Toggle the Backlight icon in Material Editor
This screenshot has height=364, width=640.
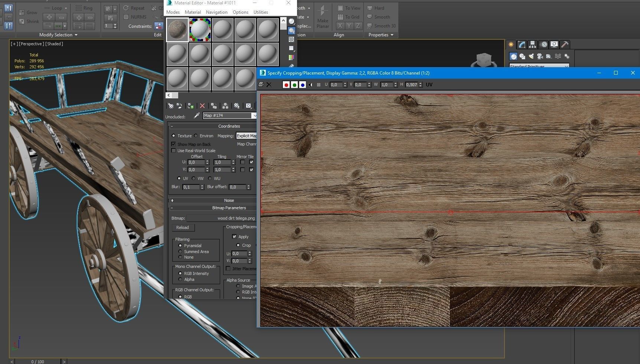(292, 30)
